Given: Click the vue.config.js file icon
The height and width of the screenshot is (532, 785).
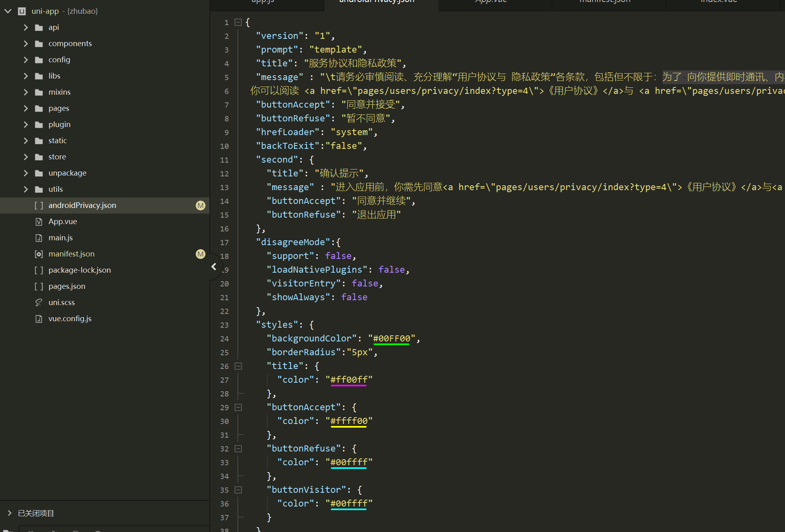Looking at the screenshot, I should click(39, 319).
